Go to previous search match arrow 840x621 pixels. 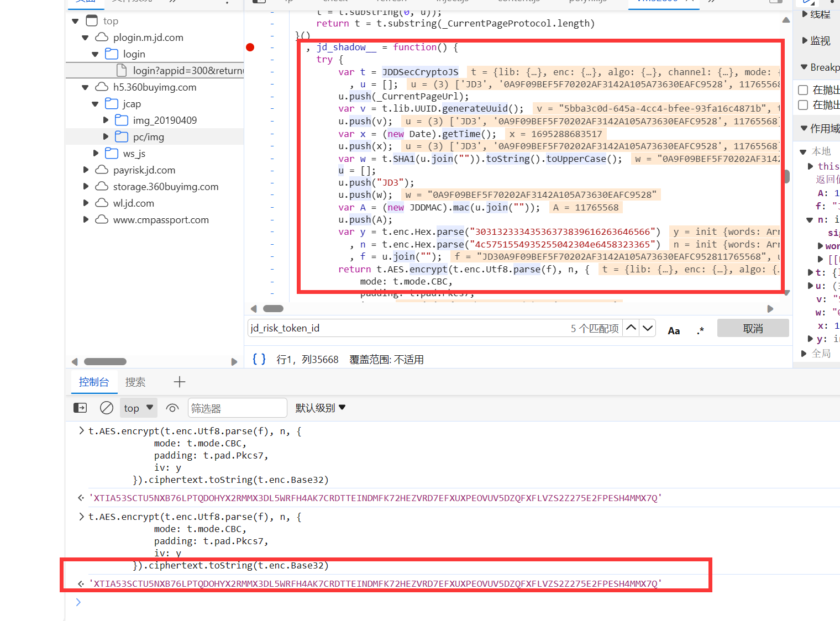click(x=631, y=328)
